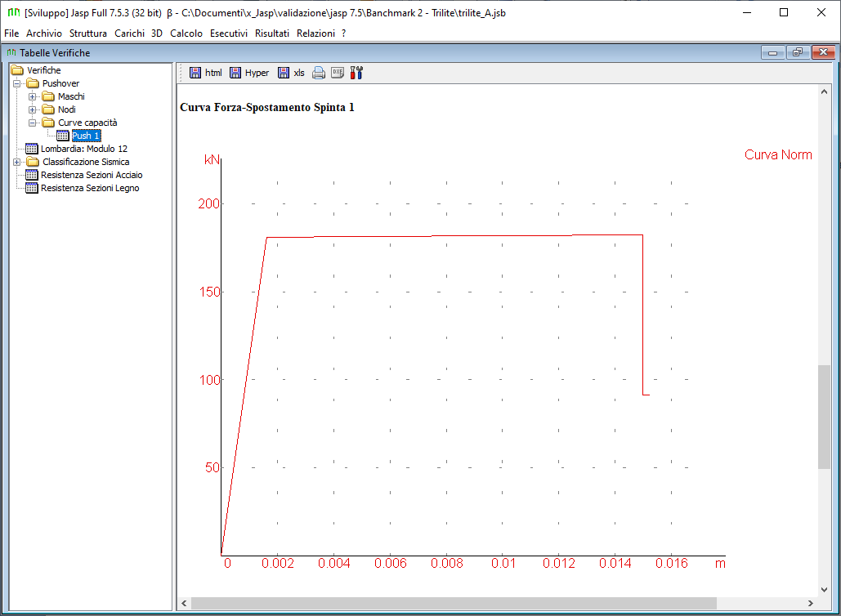841x616 pixels.
Task: Open the Esecutivi menu
Action: (x=229, y=33)
